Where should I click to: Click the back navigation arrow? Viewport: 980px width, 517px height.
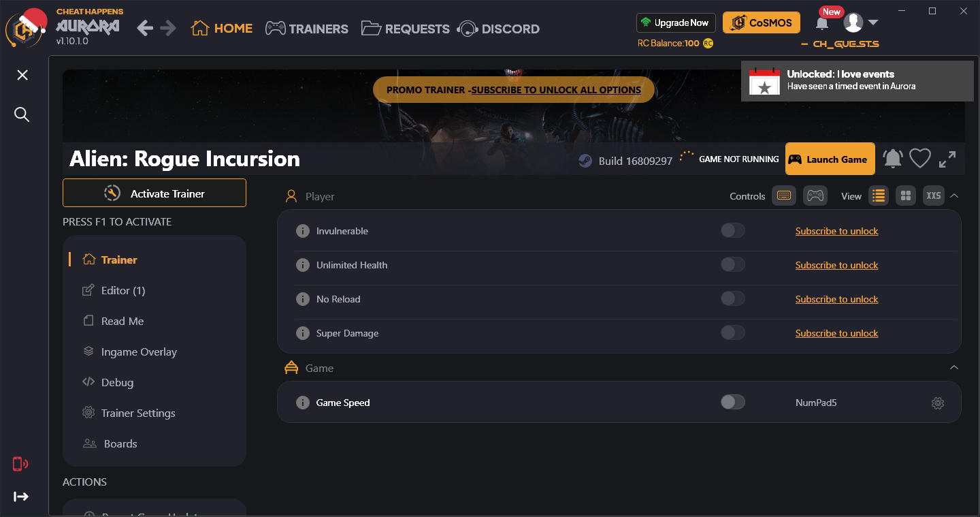click(145, 28)
